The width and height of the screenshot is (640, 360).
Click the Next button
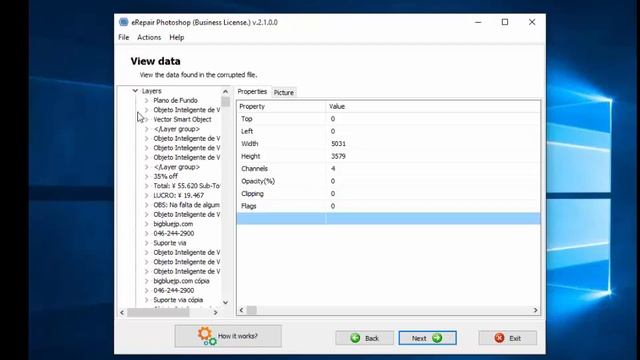[427, 338]
